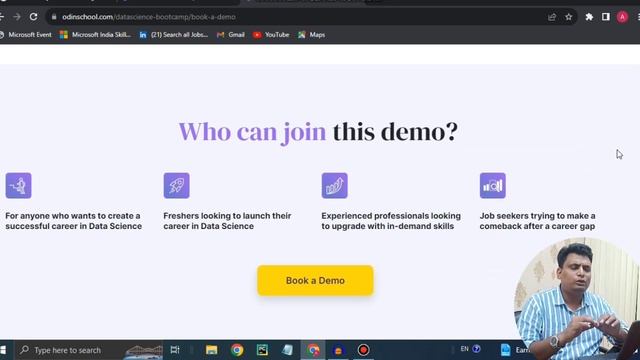Image resolution: width=640 pixels, height=360 pixels.
Task: Open the document icon in the taskbar tray
Action: [x=506, y=350]
